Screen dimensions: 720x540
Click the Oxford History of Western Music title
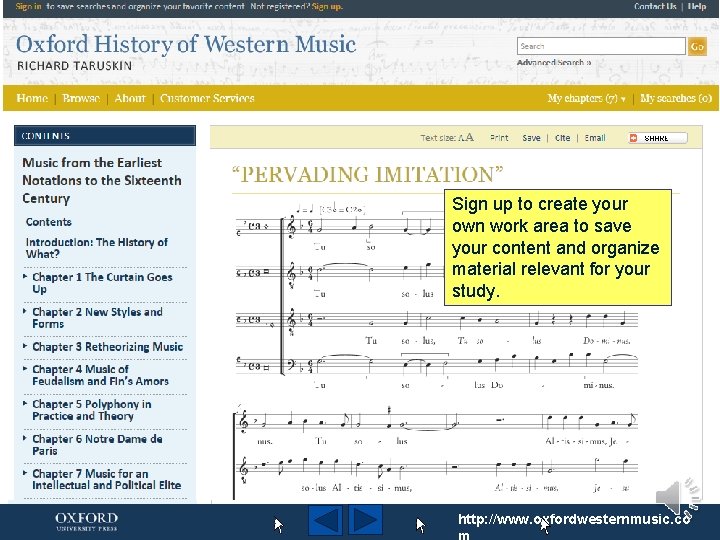pos(186,45)
